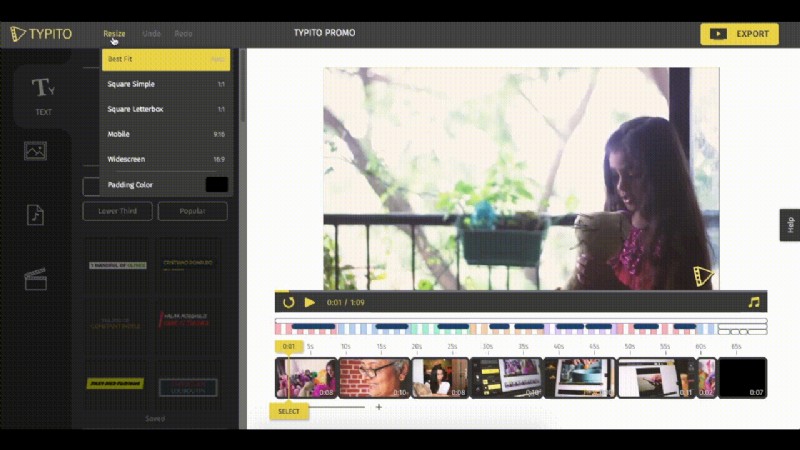Select the sixth clip marked 0:11

click(x=657, y=378)
